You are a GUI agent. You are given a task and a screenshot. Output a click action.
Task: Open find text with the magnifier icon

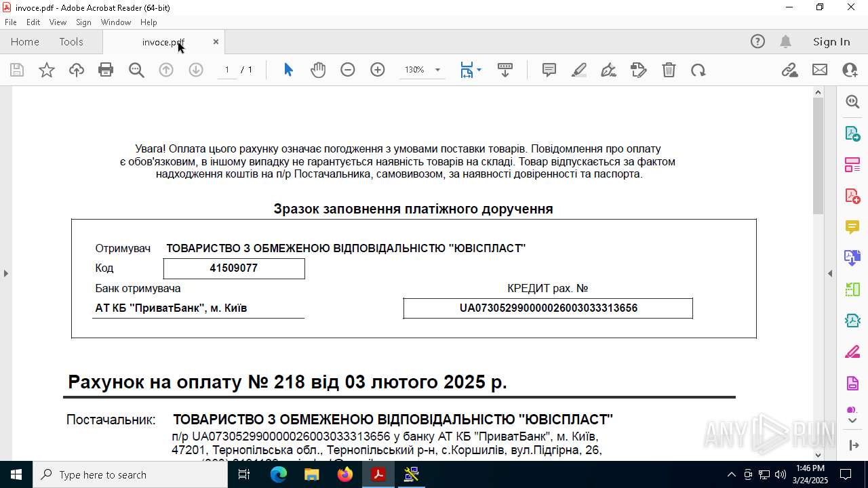click(136, 70)
